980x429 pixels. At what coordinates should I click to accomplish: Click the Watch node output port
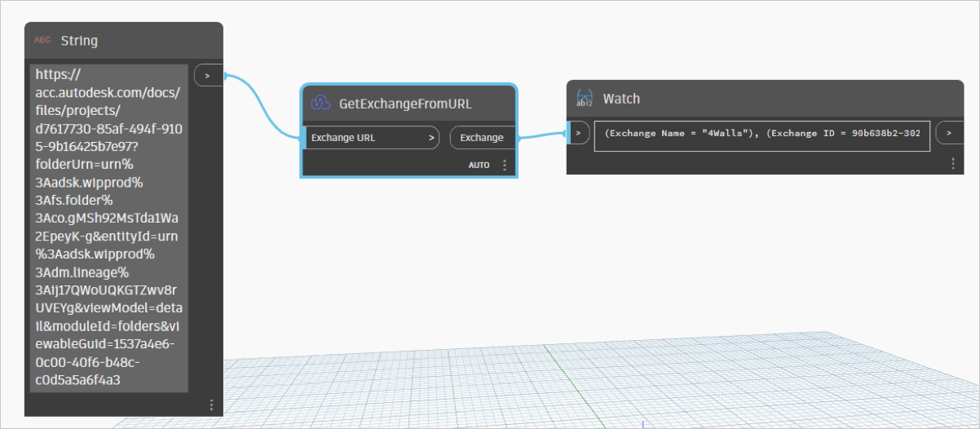point(949,132)
